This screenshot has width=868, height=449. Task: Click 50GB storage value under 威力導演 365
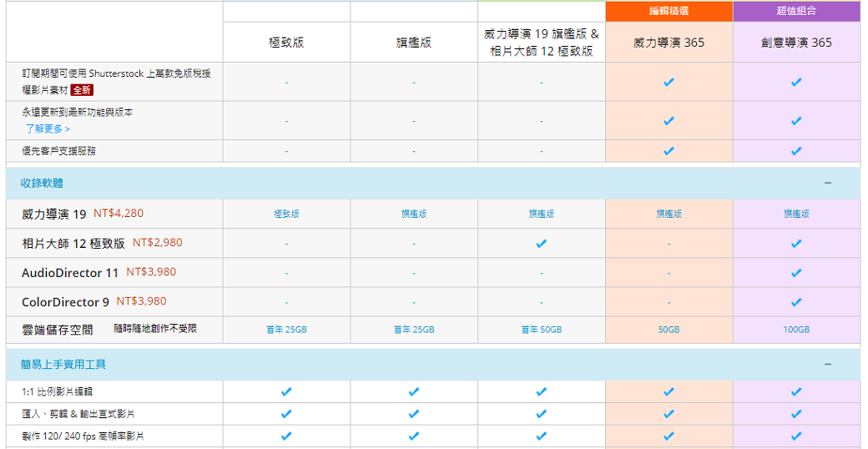(x=669, y=330)
